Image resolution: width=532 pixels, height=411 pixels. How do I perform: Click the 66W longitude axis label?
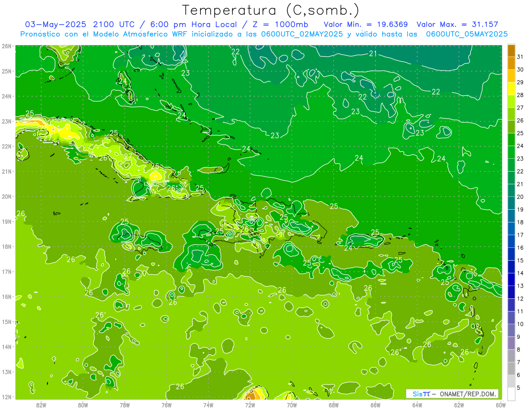coord(376,405)
